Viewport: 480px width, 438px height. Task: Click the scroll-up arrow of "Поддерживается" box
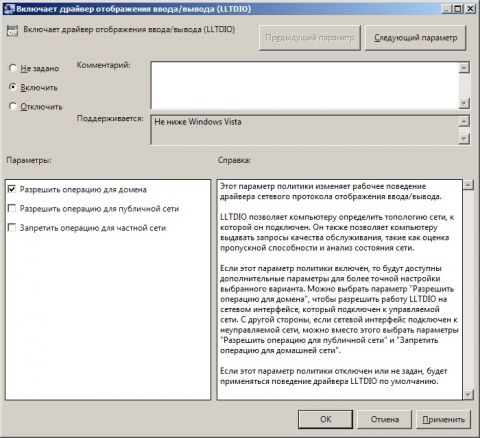pyautogui.click(x=464, y=121)
